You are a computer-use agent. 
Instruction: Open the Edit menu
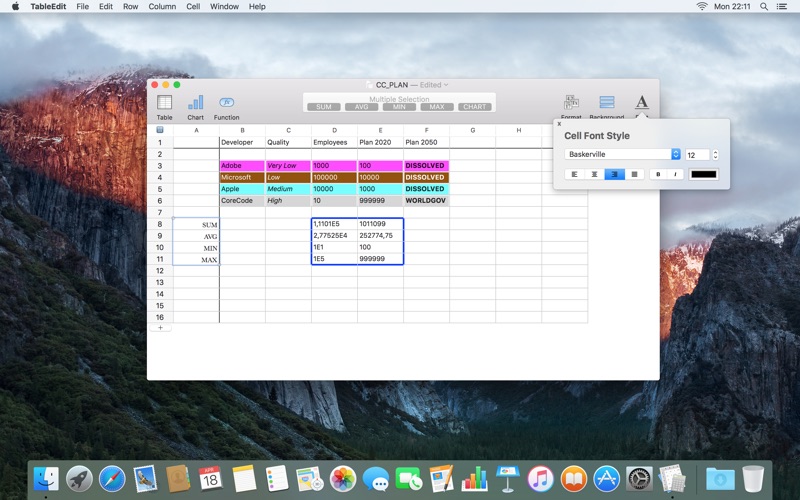tap(106, 7)
